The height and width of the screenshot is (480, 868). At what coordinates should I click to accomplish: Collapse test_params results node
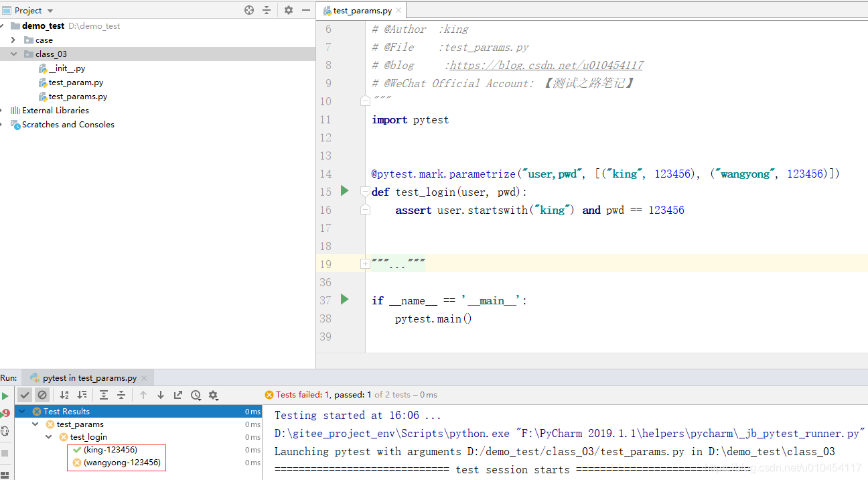(x=35, y=424)
